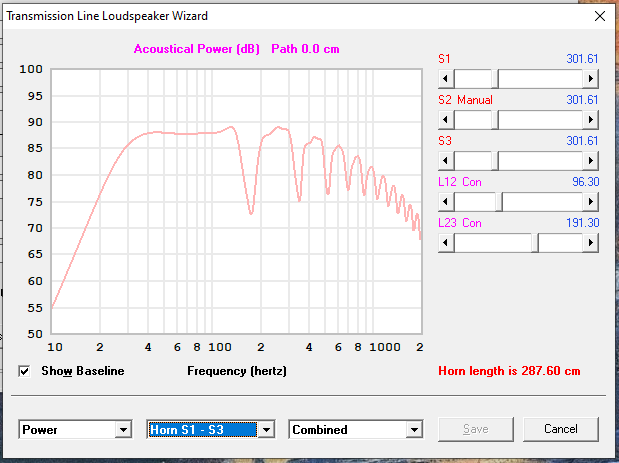Click the Acoustical Power (dB) chart title

[x=197, y=49]
